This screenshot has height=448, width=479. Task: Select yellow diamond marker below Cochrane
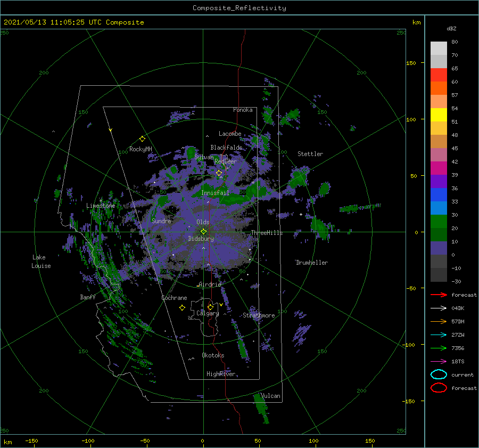182,308
